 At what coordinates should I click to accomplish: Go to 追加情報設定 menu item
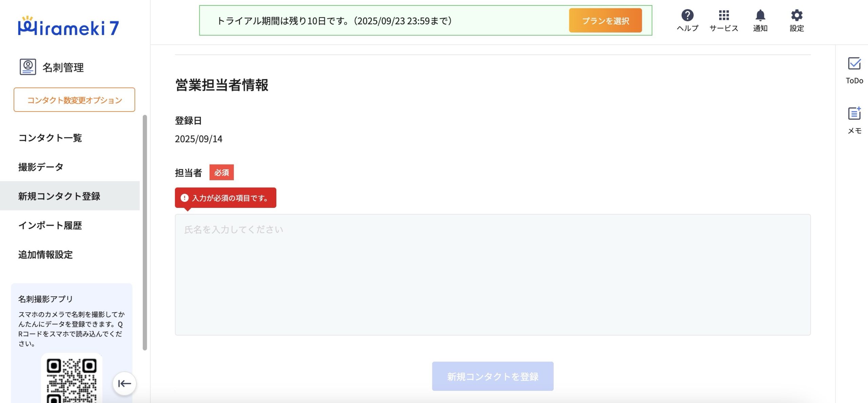coord(45,254)
